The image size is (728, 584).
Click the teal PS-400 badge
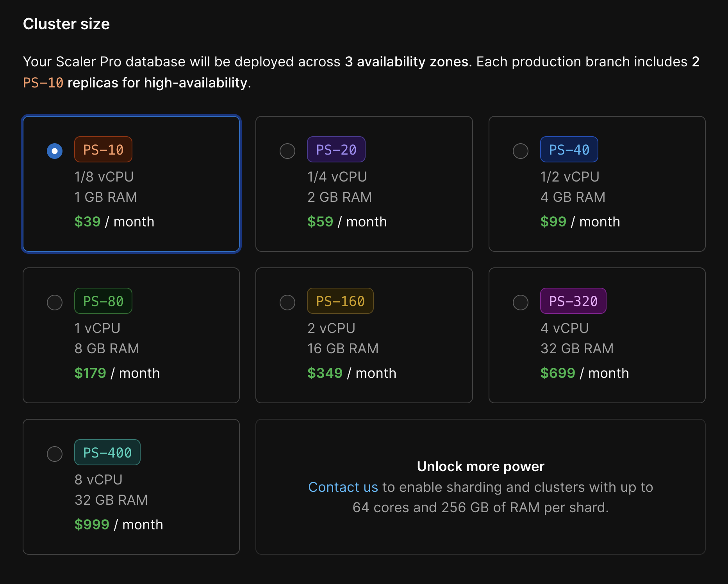point(107,452)
